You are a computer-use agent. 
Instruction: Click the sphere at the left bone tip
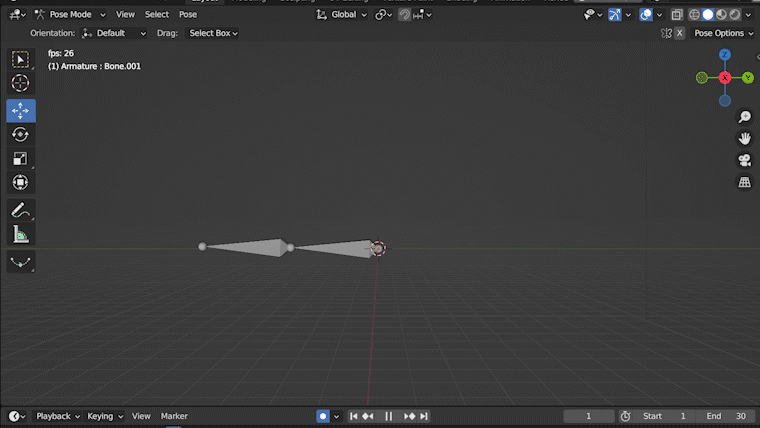coord(202,247)
